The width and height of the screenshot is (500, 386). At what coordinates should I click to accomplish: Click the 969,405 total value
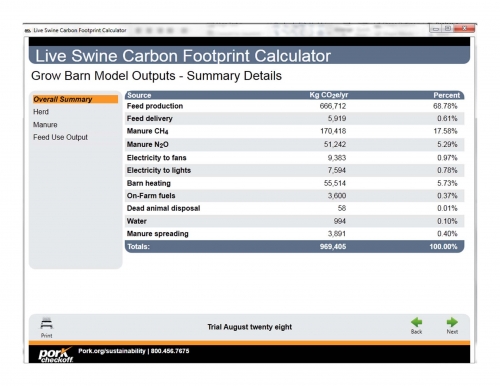click(333, 247)
